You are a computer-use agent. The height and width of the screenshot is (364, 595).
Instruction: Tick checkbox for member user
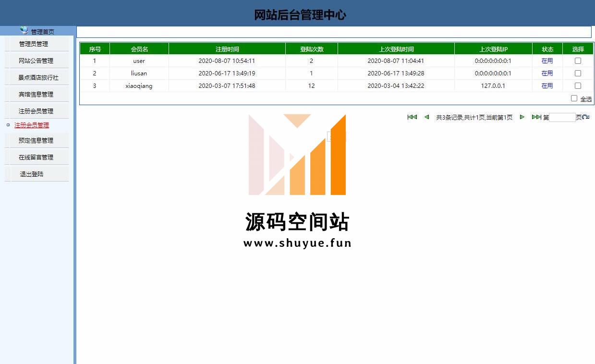(578, 61)
